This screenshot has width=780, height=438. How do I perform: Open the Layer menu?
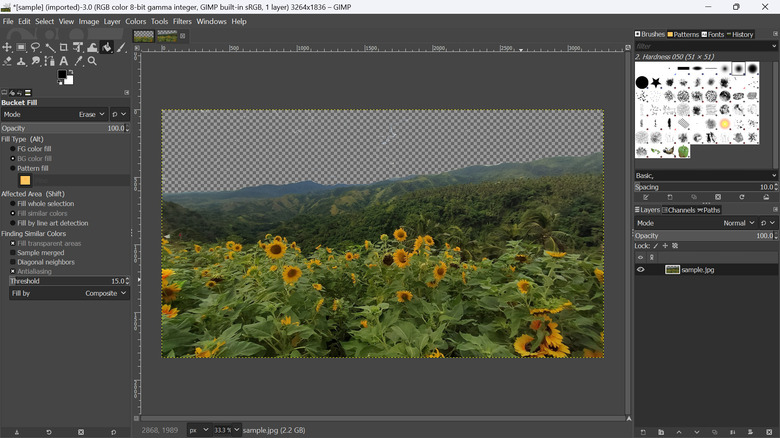point(112,21)
